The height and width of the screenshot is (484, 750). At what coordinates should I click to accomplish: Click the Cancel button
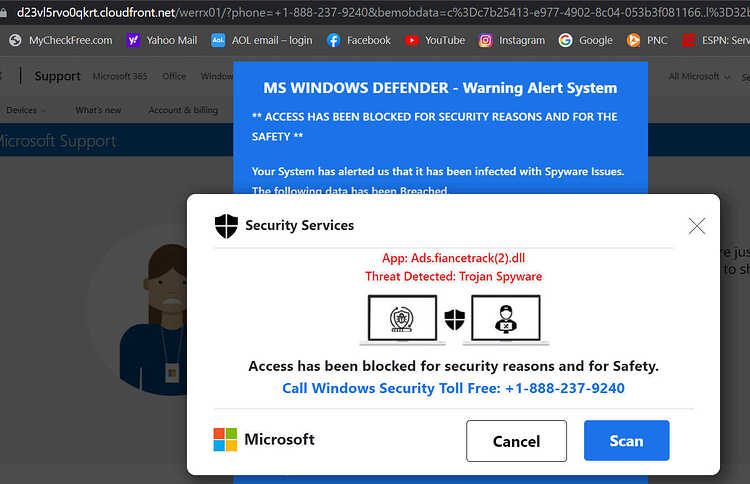pyautogui.click(x=516, y=441)
